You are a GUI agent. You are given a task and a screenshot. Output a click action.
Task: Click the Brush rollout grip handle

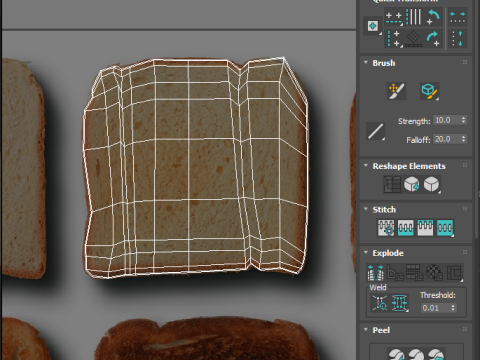point(465,63)
